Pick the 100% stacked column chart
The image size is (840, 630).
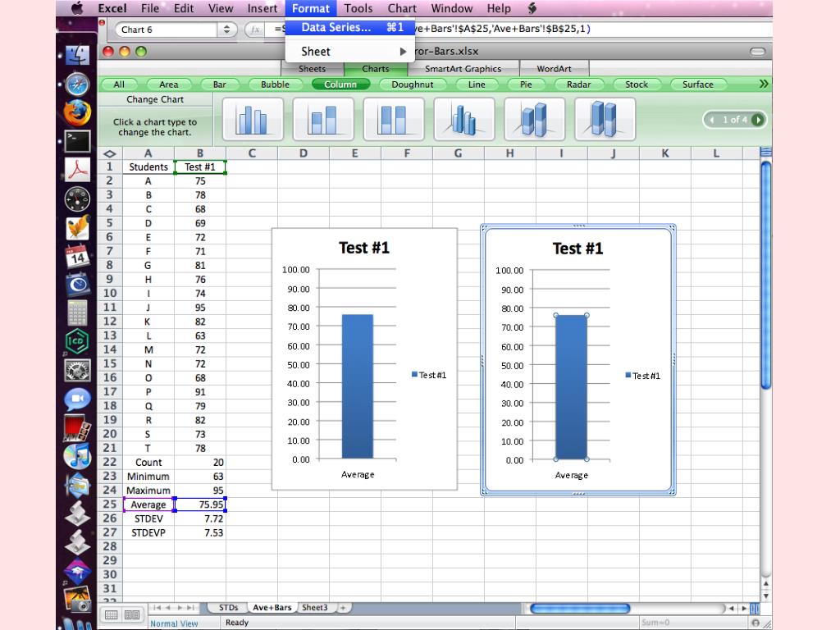click(394, 120)
